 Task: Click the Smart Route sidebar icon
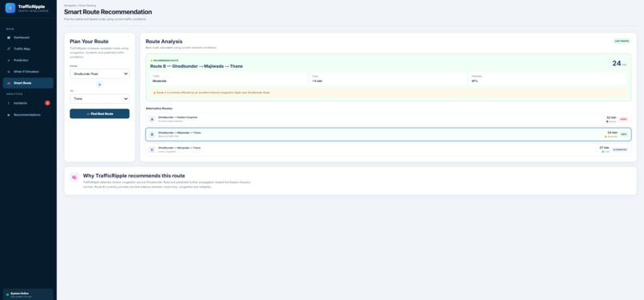9,83
